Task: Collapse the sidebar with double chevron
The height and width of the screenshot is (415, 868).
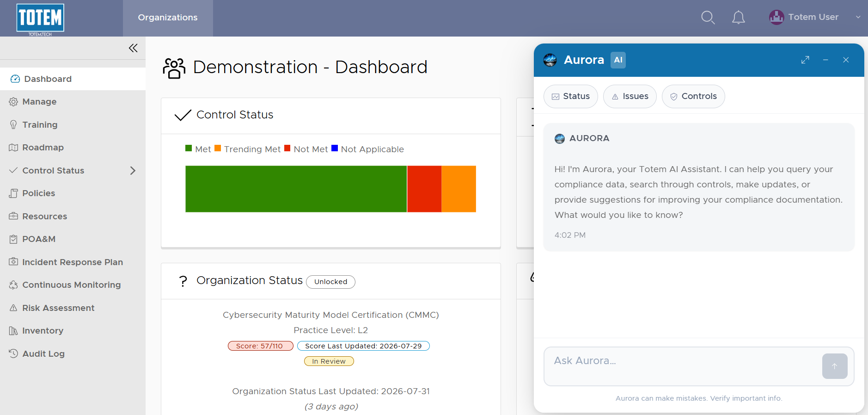Action: (x=133, y=48)
